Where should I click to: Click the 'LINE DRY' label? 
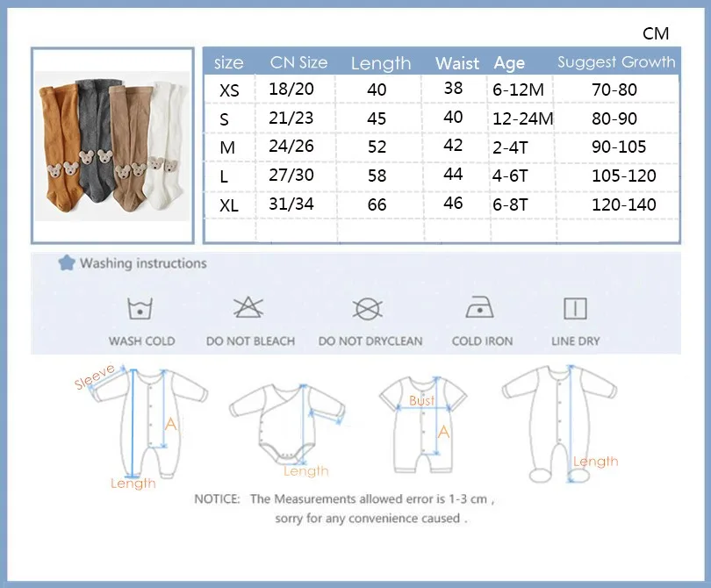(x=576, y=341)
